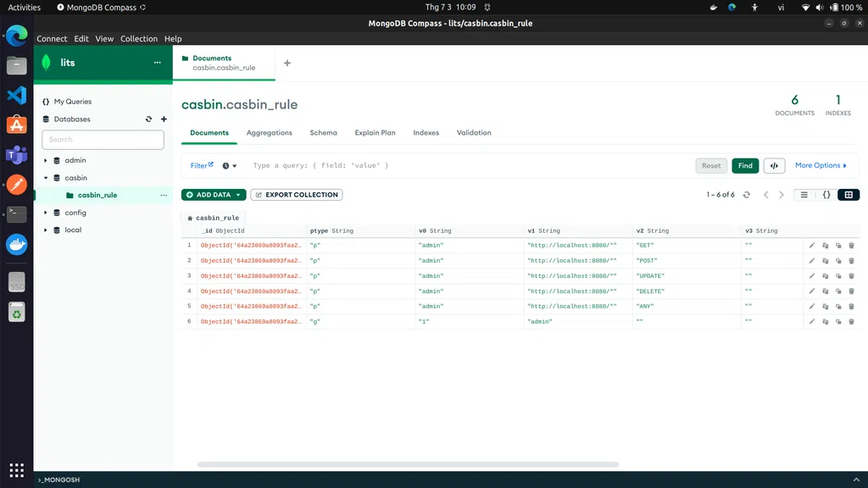Collapse the casbin database
Viewport: 868px width, 488px height.
pos(46,178)
